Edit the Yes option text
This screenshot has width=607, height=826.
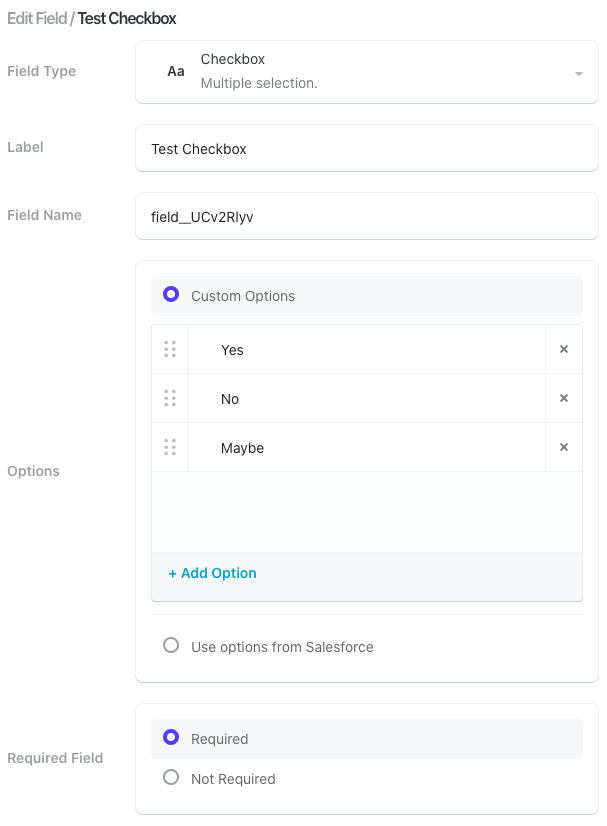coord(366,350)
